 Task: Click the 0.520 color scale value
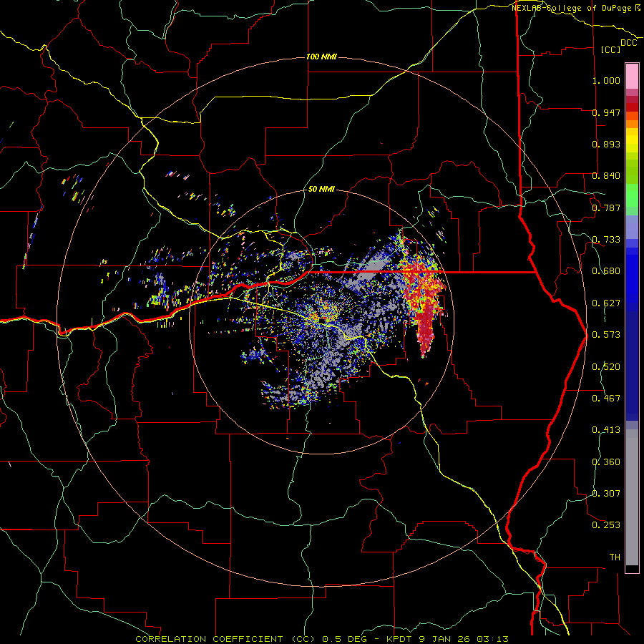point(606,367)
